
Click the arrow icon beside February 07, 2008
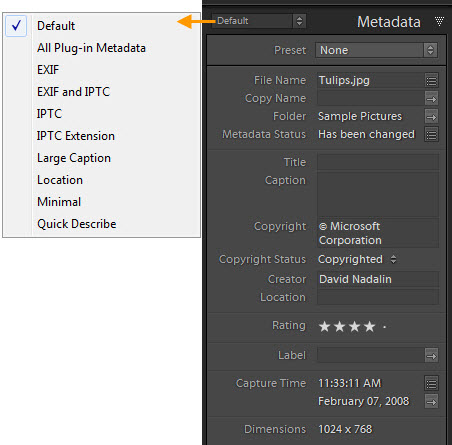431,401
